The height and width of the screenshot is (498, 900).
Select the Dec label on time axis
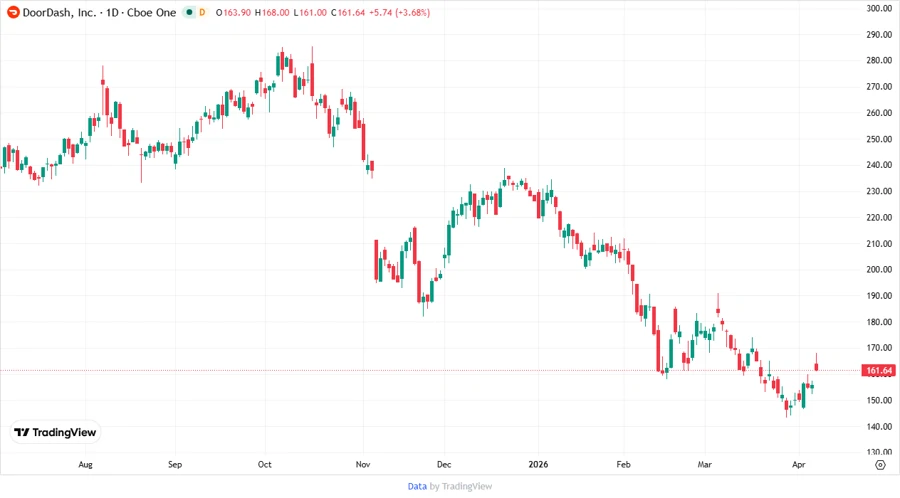point(444,464)
